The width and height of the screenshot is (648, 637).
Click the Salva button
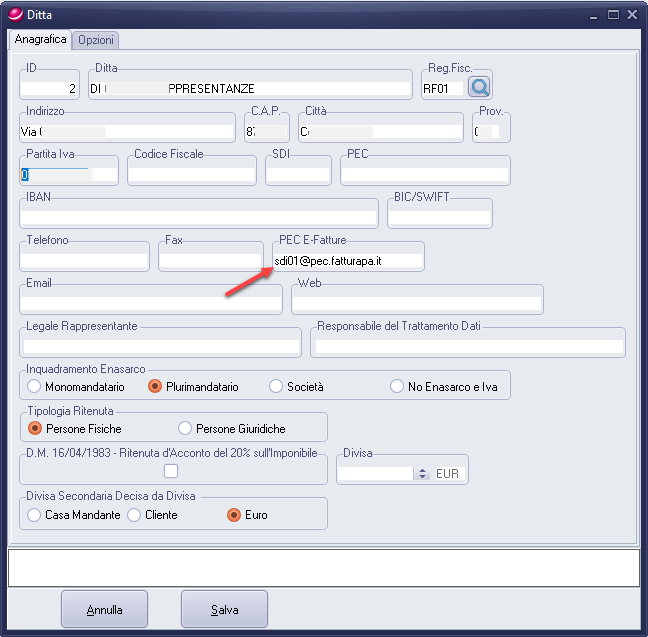(224, 609)
